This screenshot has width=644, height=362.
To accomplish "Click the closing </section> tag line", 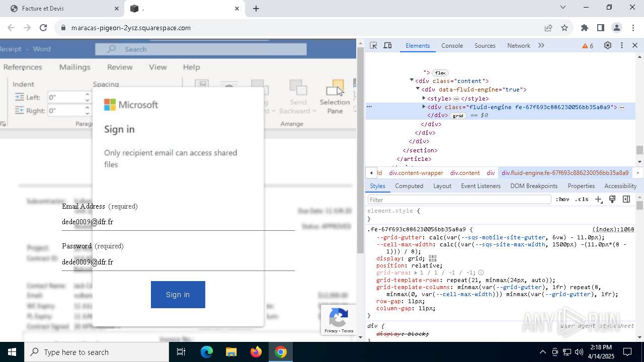I will [x=420, y=150].
